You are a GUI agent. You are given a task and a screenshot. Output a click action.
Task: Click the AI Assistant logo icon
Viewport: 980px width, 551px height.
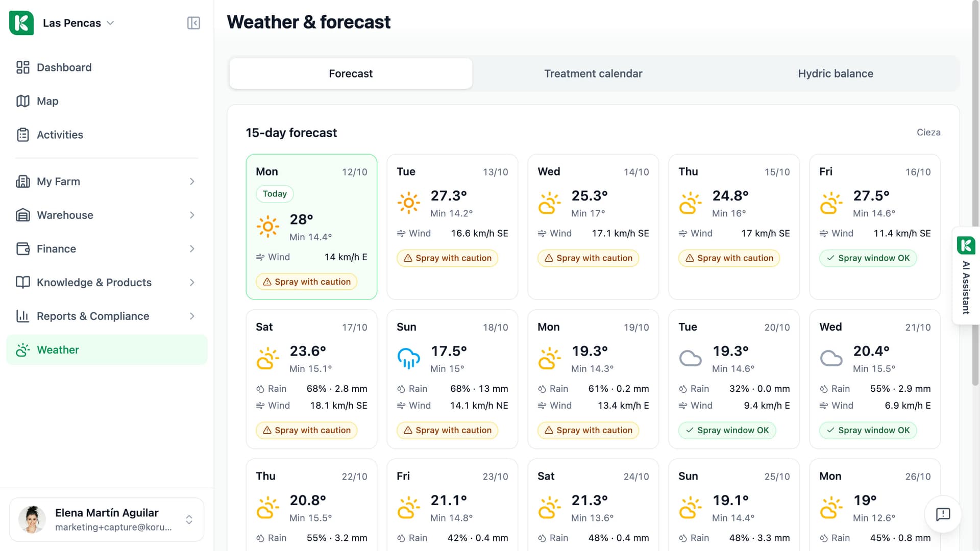tap(966, 245)
